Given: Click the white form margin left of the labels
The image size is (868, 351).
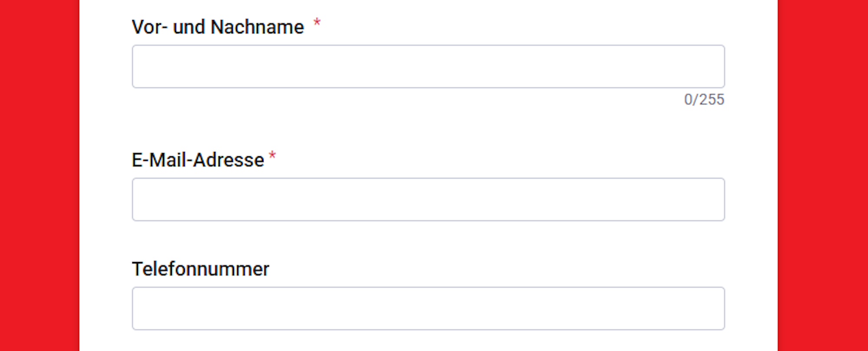Looking at the screenshot, I should click(x=105, y=174).
